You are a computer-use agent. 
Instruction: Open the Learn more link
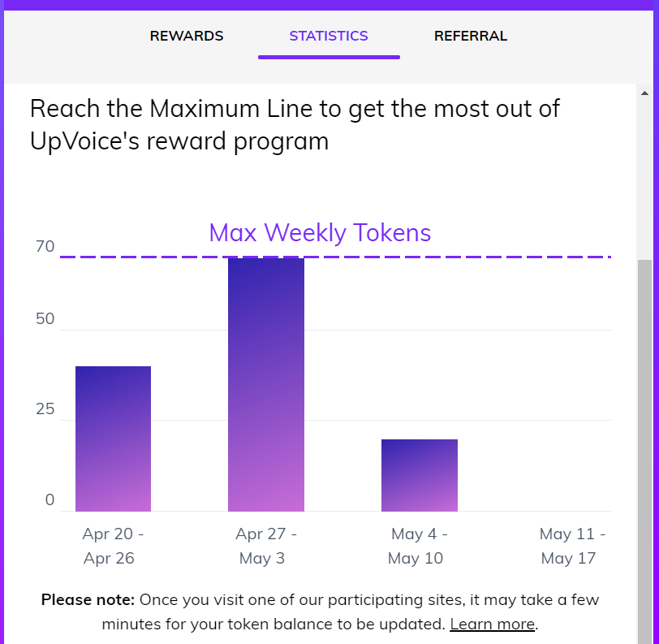[x=493, y=624]
